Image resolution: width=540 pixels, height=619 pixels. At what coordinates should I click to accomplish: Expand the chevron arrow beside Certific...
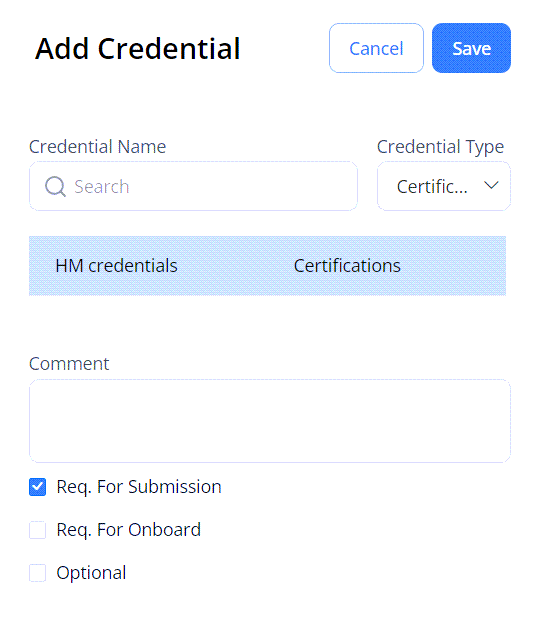(x=491, y=185)
